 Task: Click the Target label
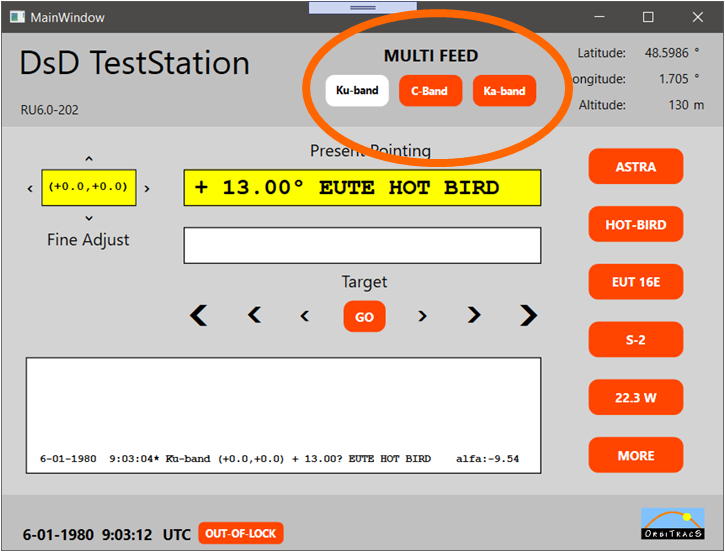coord(364,282)
